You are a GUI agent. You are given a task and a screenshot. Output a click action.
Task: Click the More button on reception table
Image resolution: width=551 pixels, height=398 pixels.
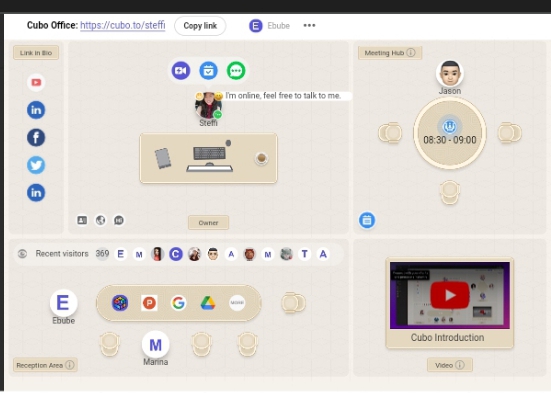point(237,303)
